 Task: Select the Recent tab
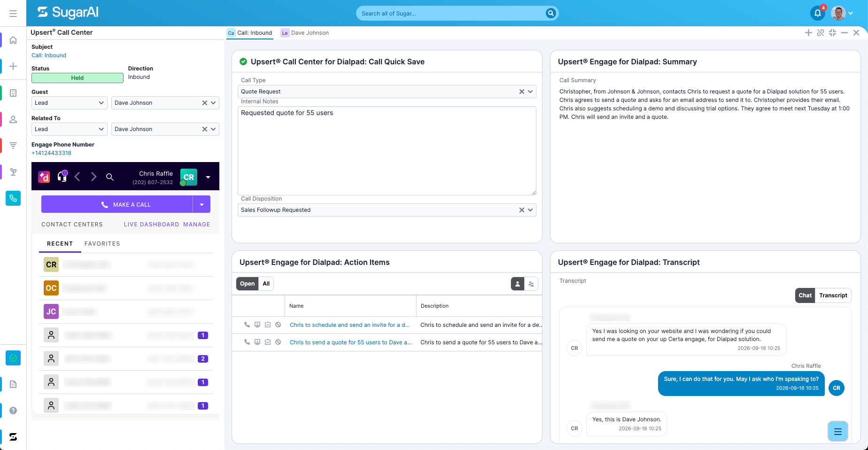tap(60, 244)
